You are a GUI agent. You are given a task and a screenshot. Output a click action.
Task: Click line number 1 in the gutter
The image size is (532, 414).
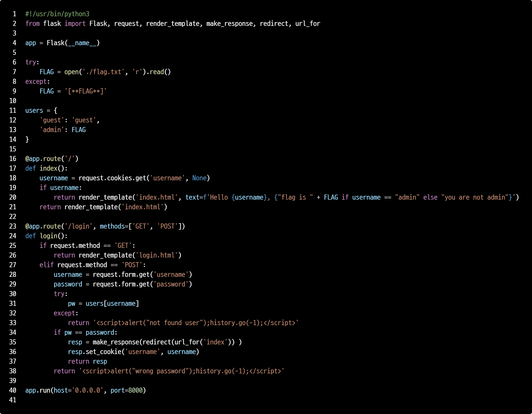coord(14,14)
